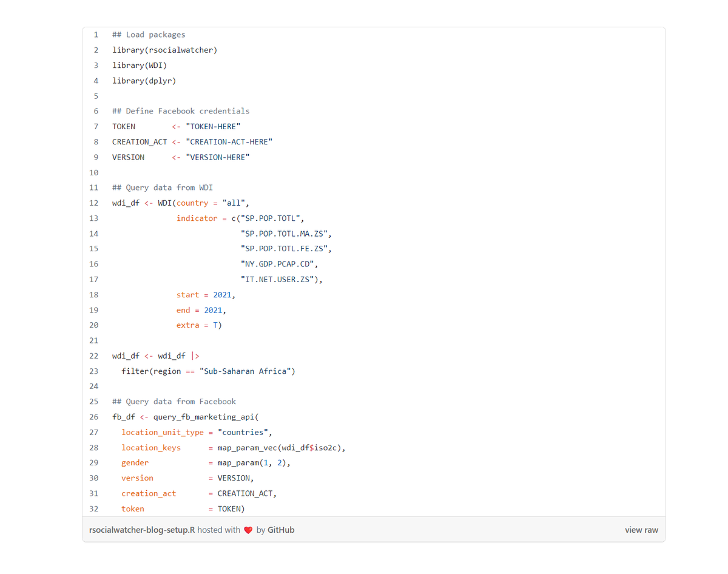Click library(rsocialwatcher) code line
The image size is (728, 574).
(x=164, y=50)
